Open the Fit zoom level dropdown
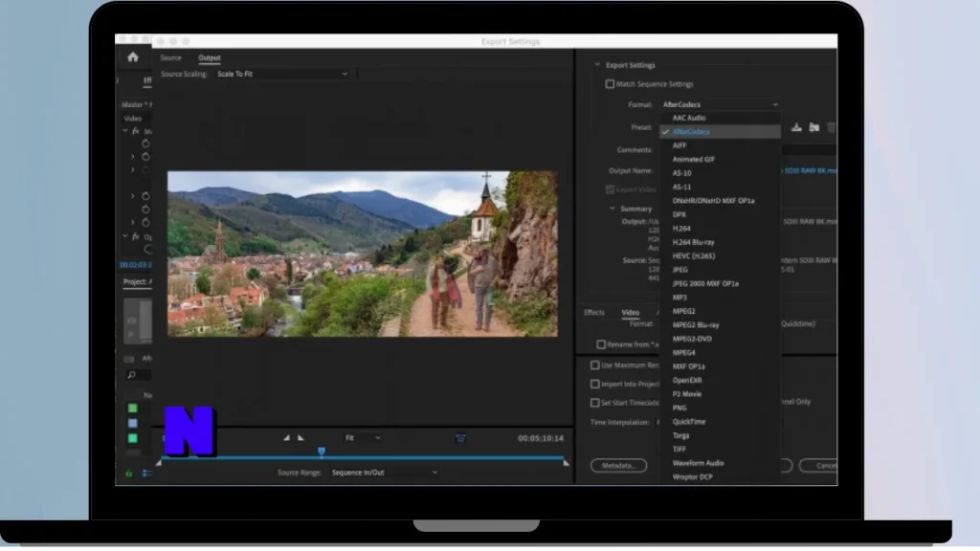 [x=363, y=438]
